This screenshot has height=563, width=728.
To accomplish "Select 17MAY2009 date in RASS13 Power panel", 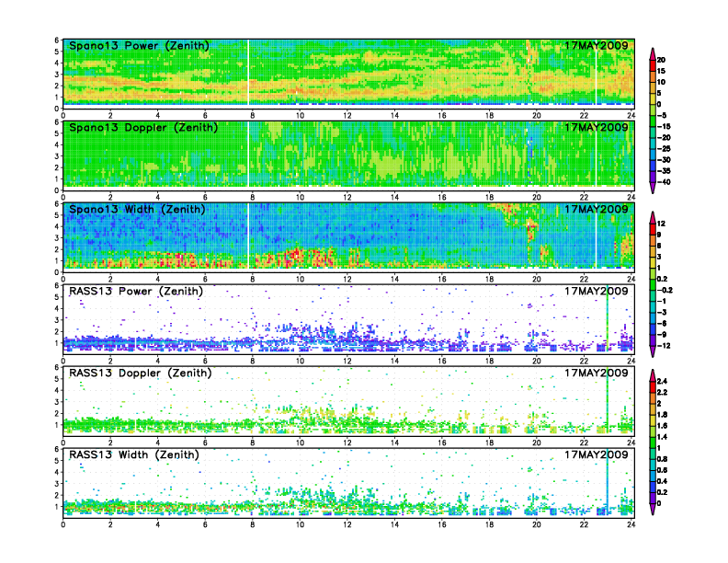I will tap(597, 292).
